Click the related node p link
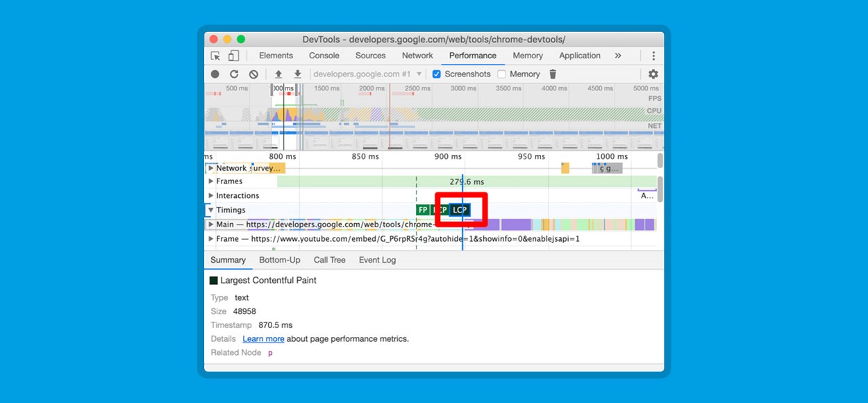 pos(270,353)
